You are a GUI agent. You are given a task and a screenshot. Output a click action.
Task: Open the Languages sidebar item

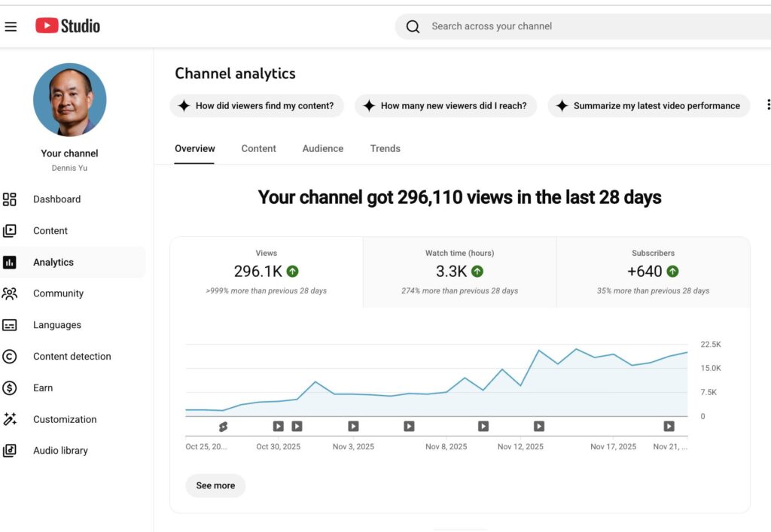pyautogui.click(x=56, y=325)
